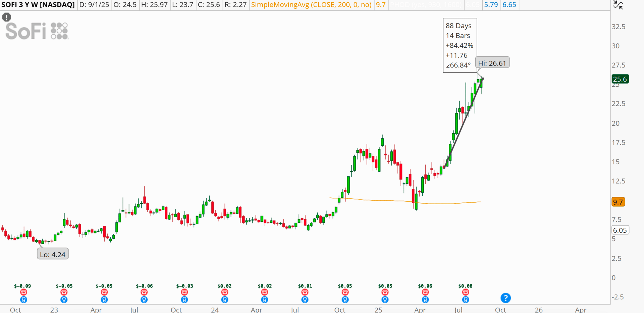The width and height of the screenshot is (644, 313).
Task: Click the R: 2.27 range readout
Action: click(x=235, y=5)
